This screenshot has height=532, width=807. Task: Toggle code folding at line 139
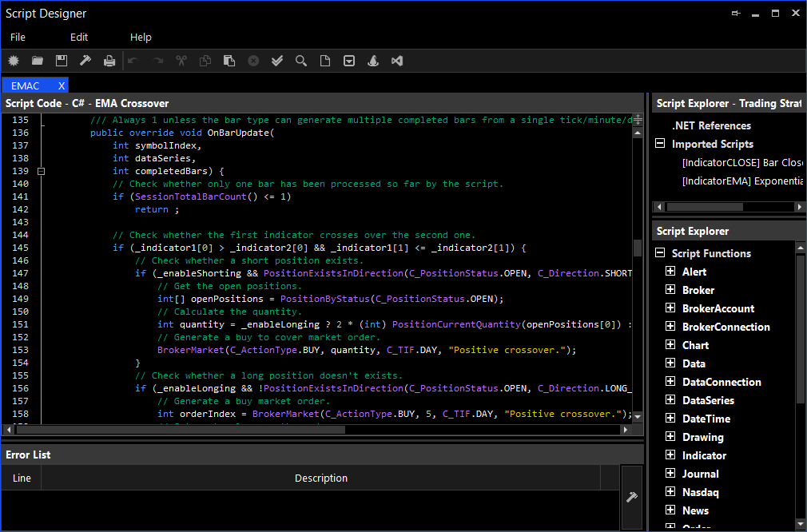point(42,171)
